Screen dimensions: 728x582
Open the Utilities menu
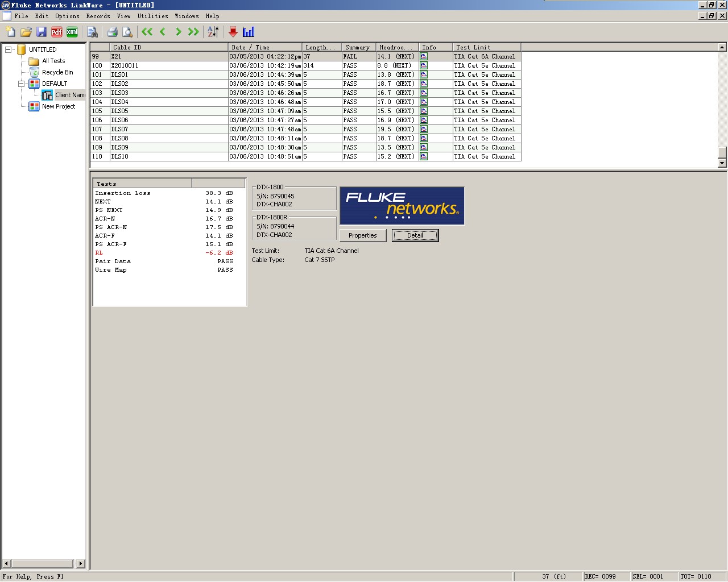point(152,16)
